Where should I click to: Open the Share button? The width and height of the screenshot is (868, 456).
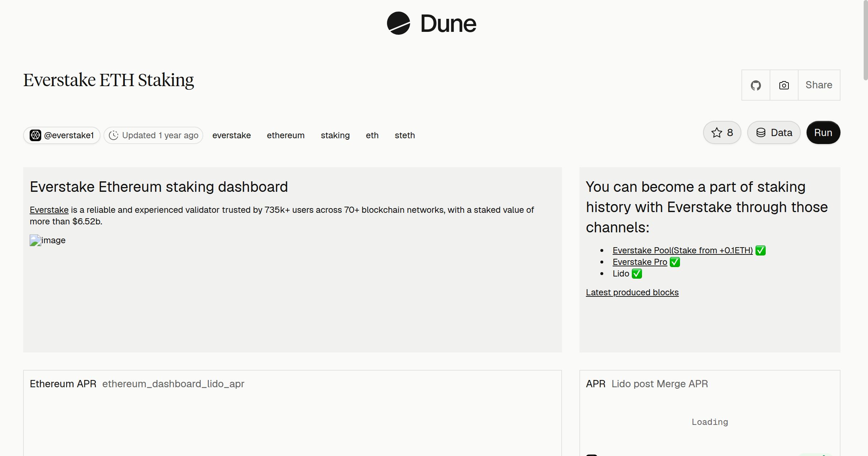[819, 85]
